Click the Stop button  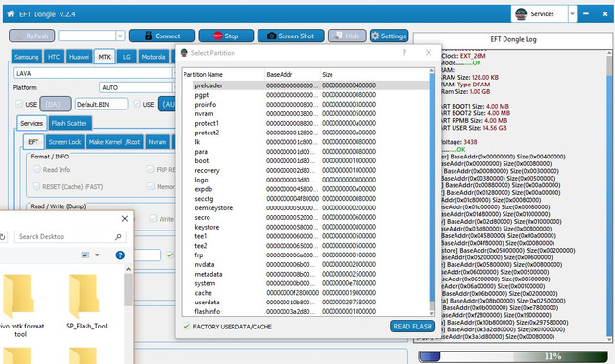point(226,36)
